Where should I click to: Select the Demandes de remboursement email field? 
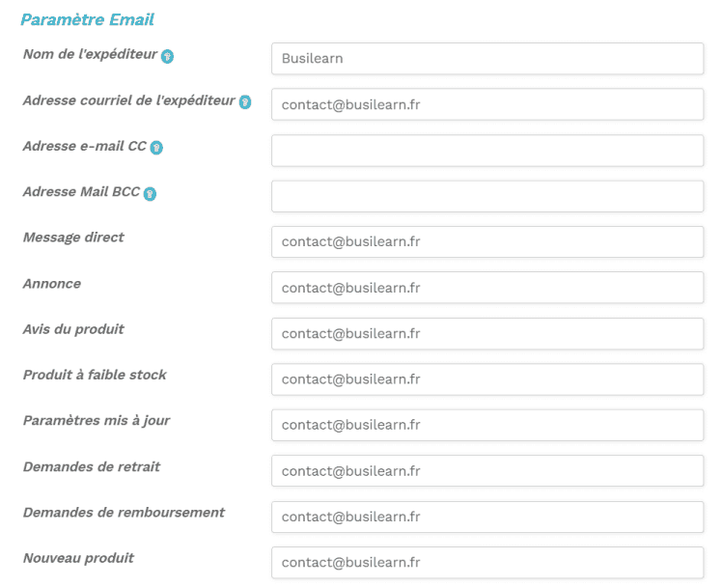(x=487, y=517)
